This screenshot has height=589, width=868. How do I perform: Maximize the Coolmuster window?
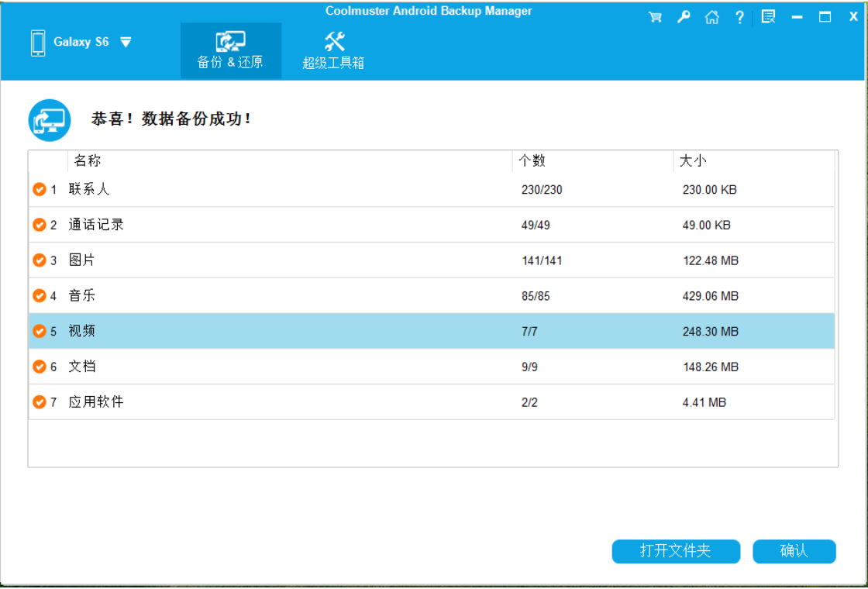click(x=825, y=17)
